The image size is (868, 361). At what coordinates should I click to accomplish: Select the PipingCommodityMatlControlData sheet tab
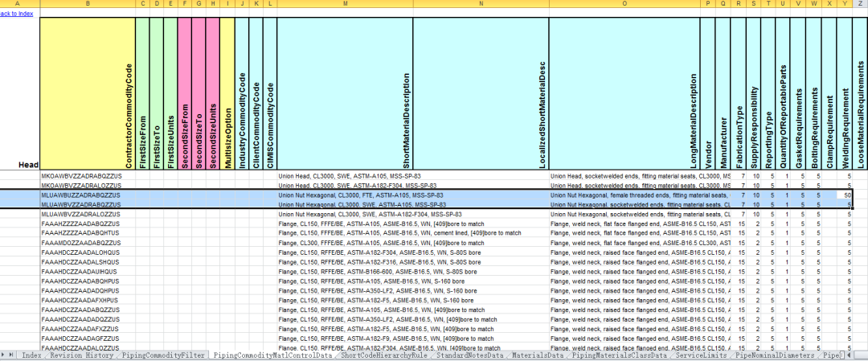(274, 355)
